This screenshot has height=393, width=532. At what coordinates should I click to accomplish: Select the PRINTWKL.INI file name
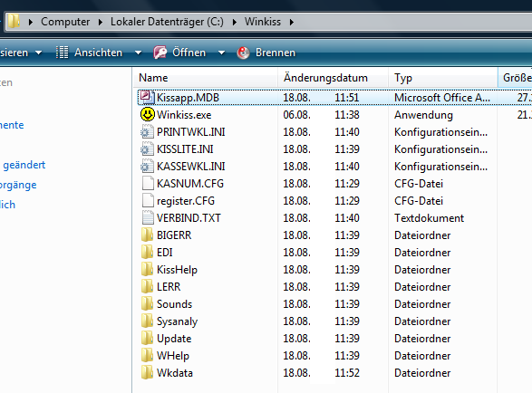(190, 132)
